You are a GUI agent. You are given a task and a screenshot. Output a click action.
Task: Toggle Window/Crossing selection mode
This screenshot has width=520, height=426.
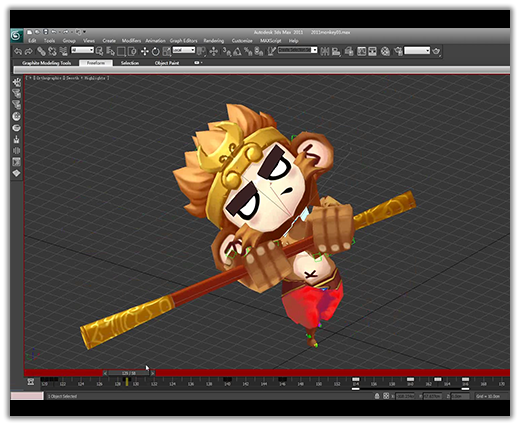(x=132, y=51)
